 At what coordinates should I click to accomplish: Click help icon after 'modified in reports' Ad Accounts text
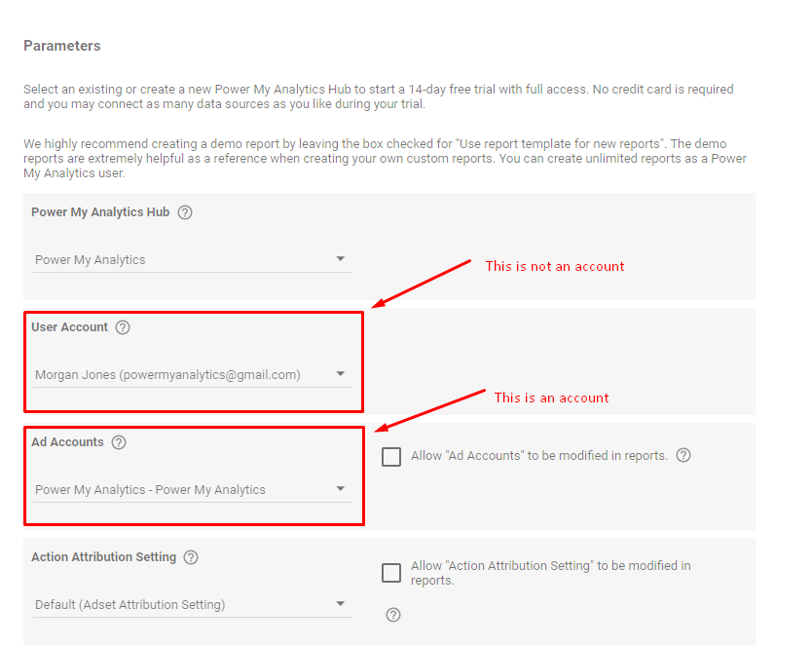coord(683,455)
